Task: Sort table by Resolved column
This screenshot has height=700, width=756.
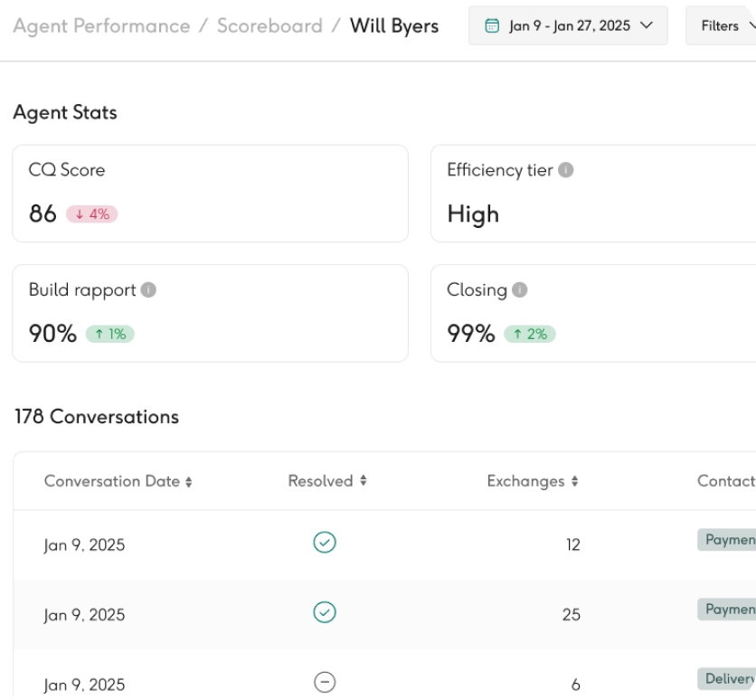Action: 363,481
